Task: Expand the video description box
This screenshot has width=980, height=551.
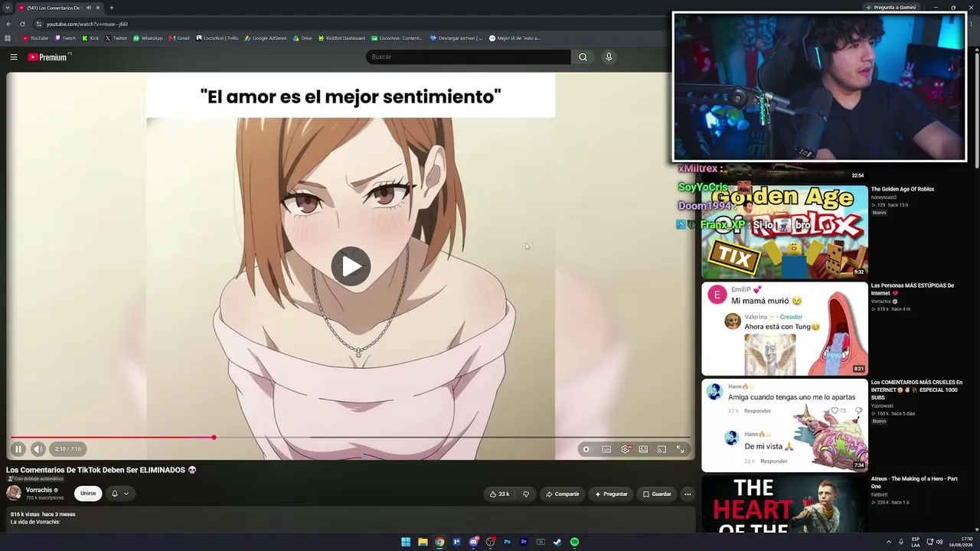Action: click(x=351, y=519)
